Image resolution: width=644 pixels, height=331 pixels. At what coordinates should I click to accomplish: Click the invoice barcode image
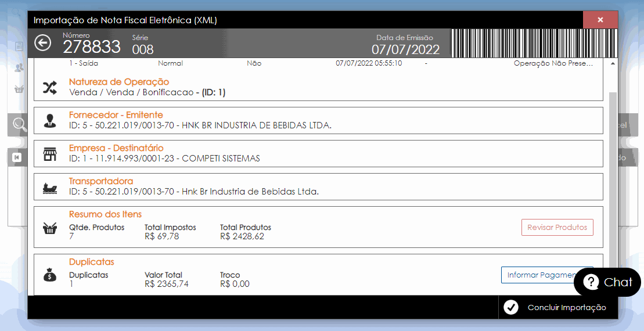pyautogui.click(x=534, y=43)
